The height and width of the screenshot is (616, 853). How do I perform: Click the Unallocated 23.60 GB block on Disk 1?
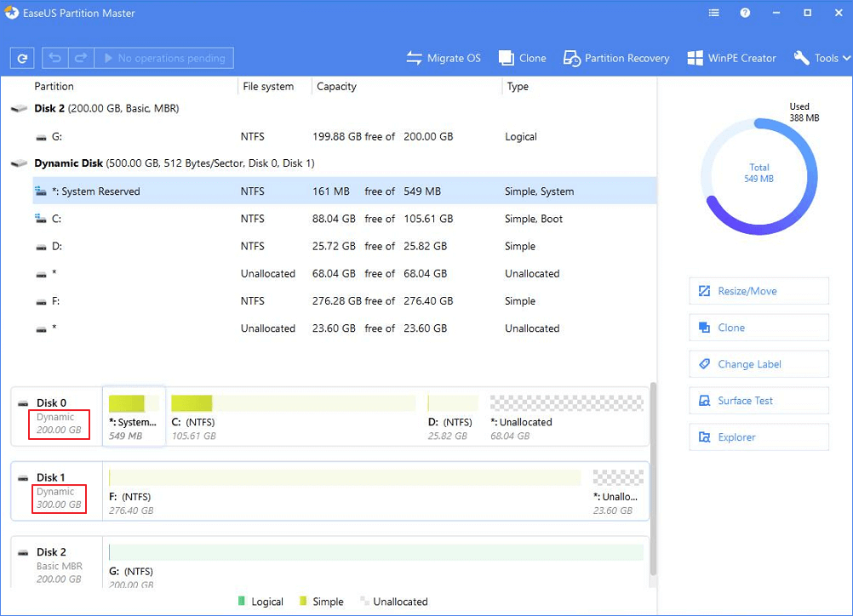click(x=618, y=492)
